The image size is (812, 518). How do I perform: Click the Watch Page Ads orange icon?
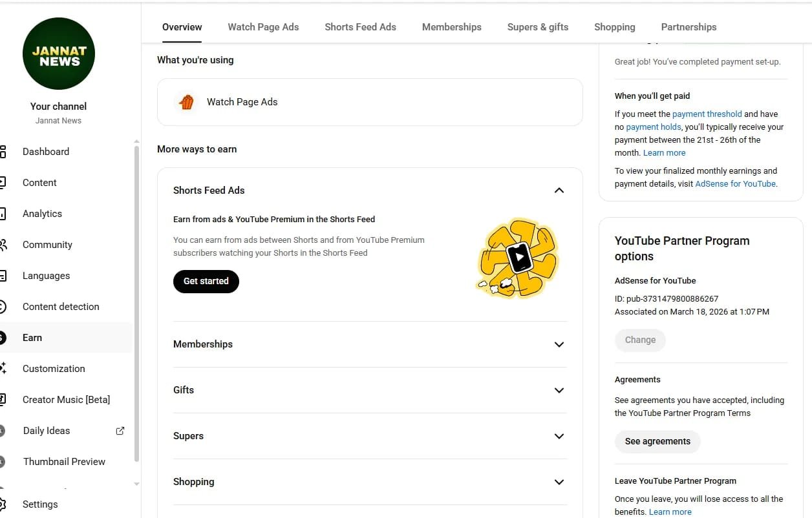[x=186, y=102]
